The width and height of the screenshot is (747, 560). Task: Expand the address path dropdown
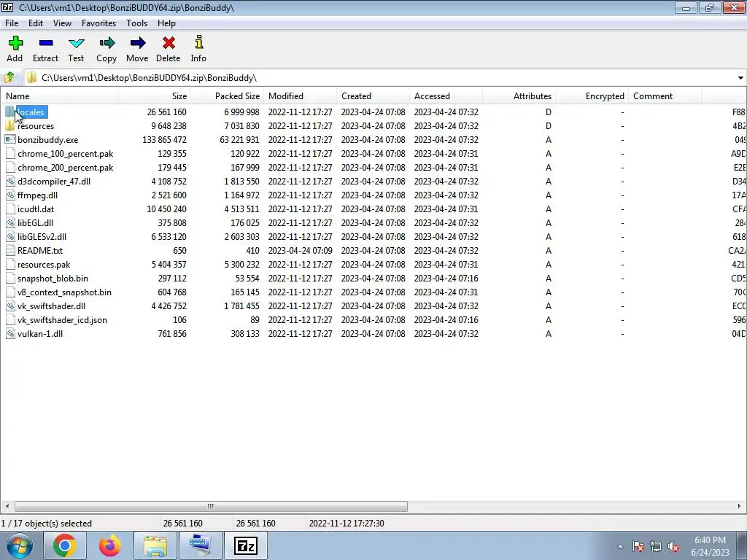(740, 77)
